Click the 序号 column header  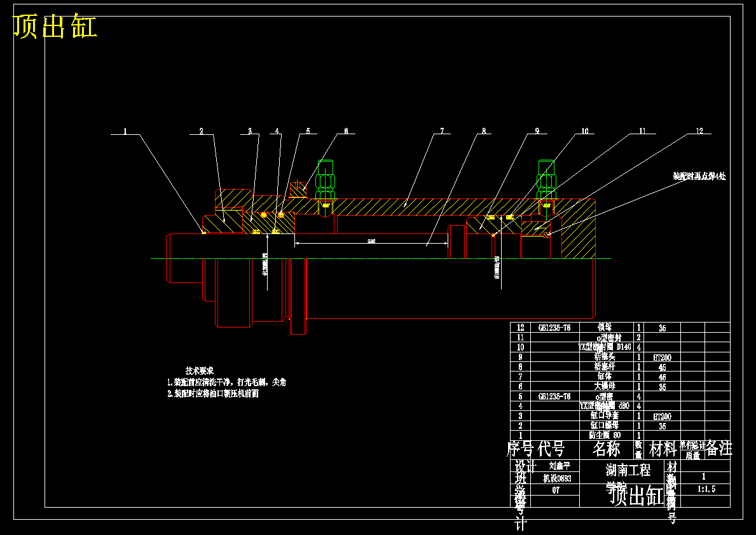519,449
